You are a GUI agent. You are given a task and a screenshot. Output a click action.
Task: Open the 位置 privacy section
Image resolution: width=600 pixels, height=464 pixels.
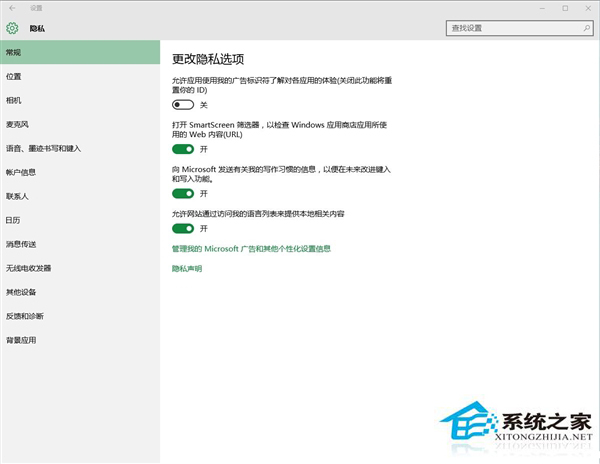(x=80, y=76)
